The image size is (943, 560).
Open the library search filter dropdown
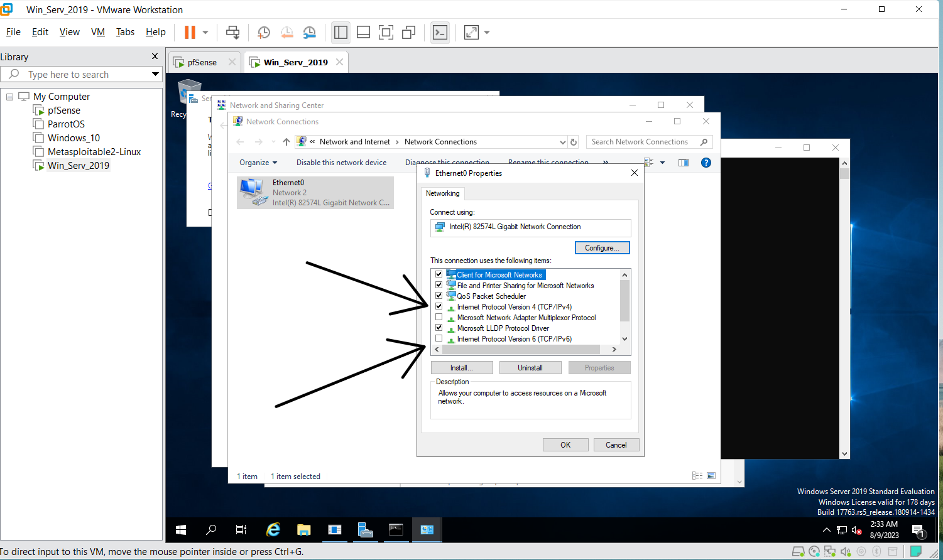coord(155,74)
